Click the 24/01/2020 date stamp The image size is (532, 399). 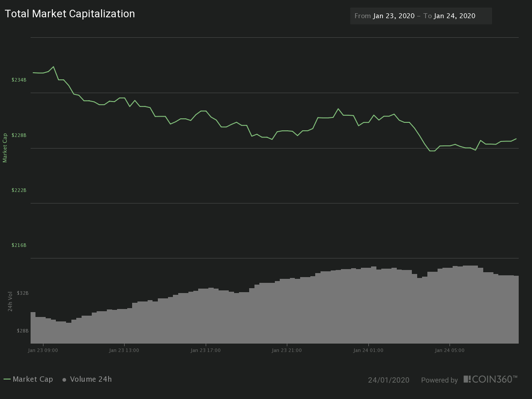(388, 380)
